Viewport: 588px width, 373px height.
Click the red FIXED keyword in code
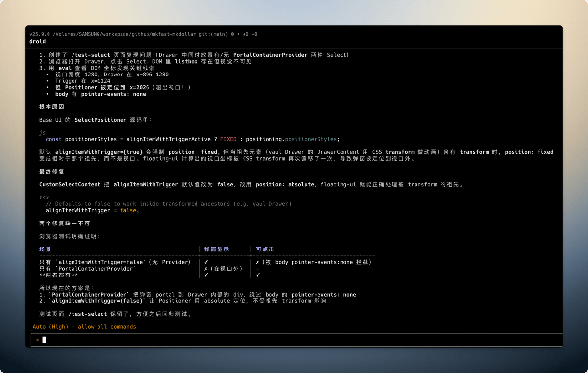click(228, 139)
